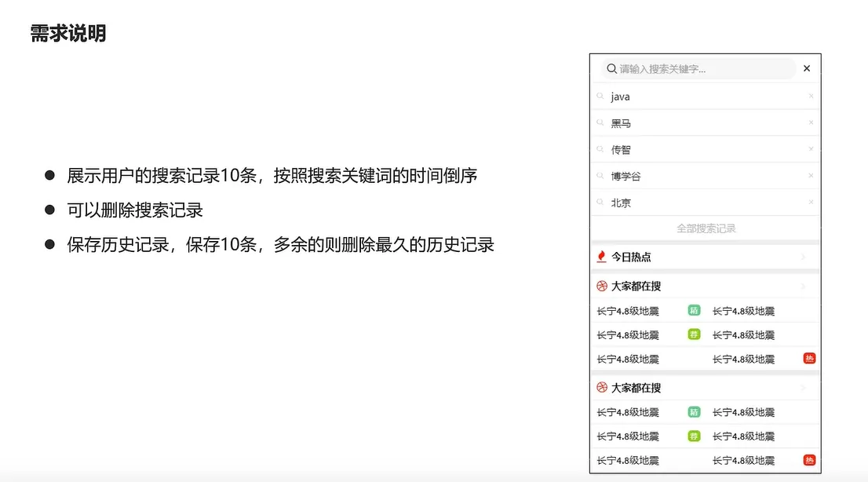Click the green 荐 badge in first section
868x482 pixels.
(694, 334)
